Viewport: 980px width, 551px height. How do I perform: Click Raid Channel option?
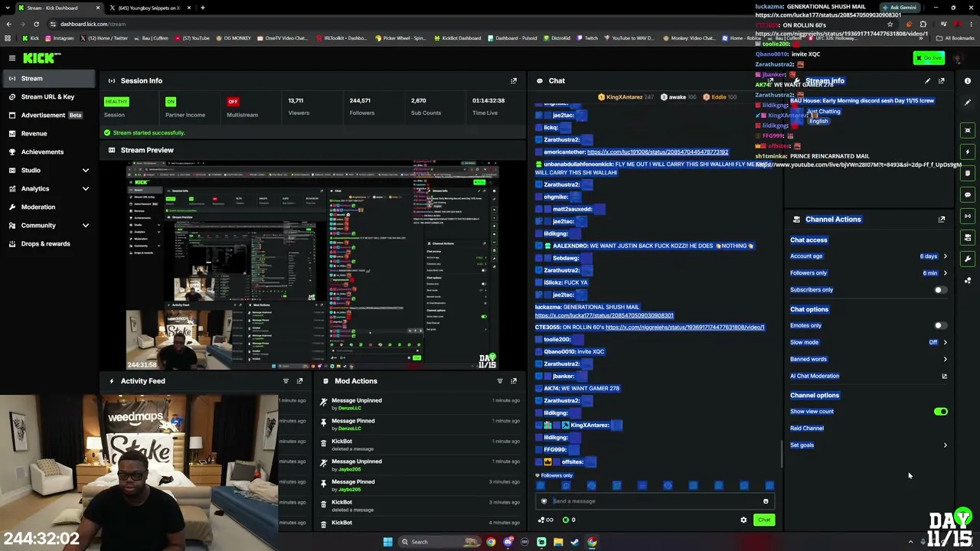coord(807,429)
